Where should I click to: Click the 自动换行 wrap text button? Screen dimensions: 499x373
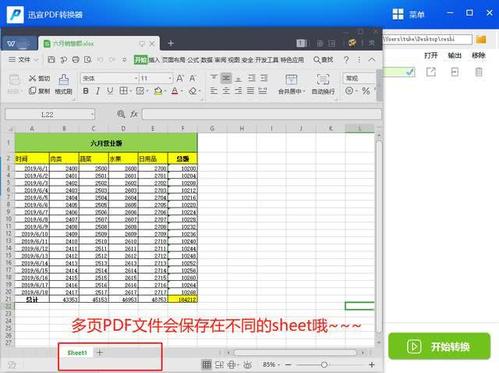click(323, 84)
